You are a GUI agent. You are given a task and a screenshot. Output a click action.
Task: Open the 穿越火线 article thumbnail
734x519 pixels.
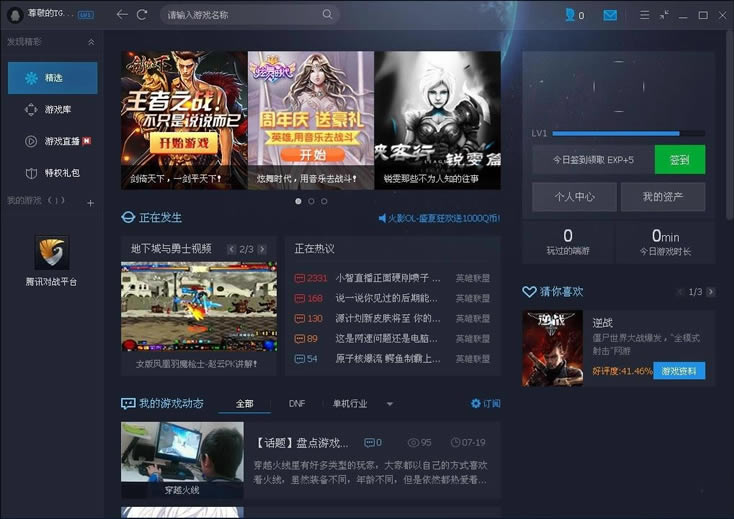click(182, 459)
